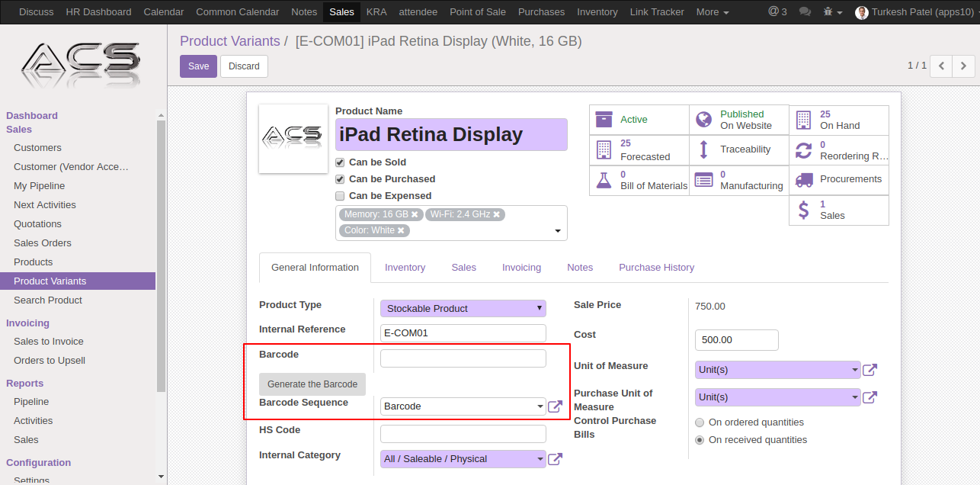Click the Bill of Materials flask icon

click(x=604, y=180)
